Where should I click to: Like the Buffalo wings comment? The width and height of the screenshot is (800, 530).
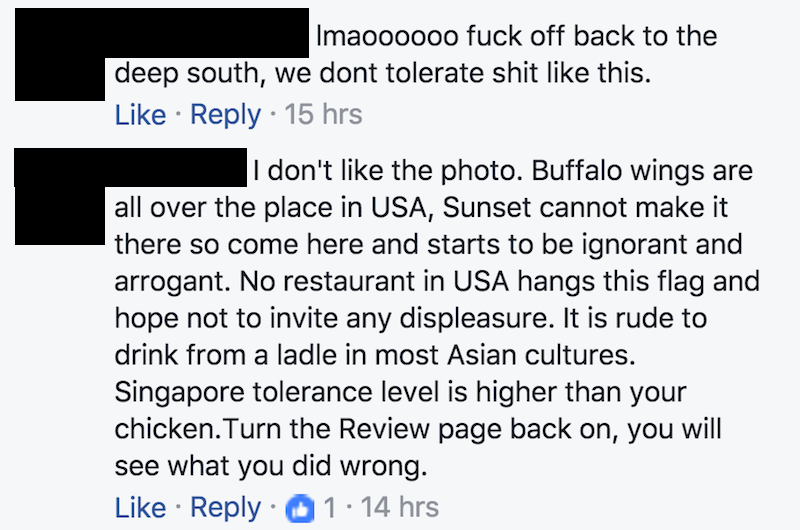coord(140,508)
